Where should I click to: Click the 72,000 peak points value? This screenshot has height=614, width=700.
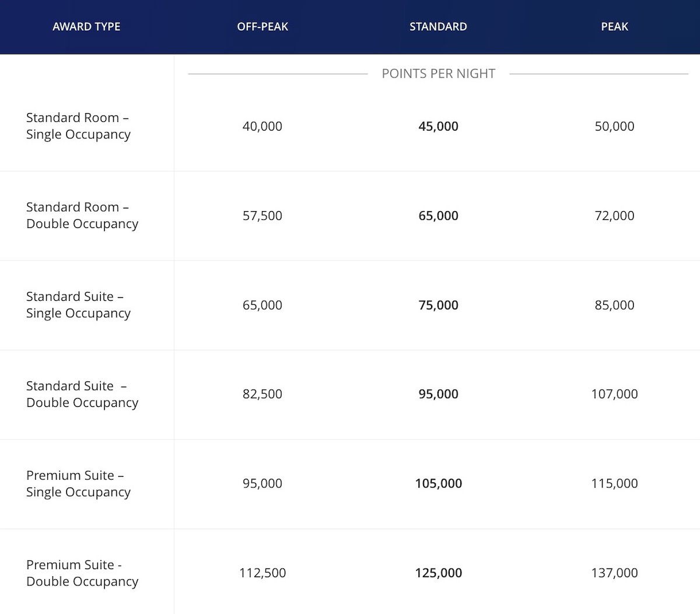click(x=614, y=215)
